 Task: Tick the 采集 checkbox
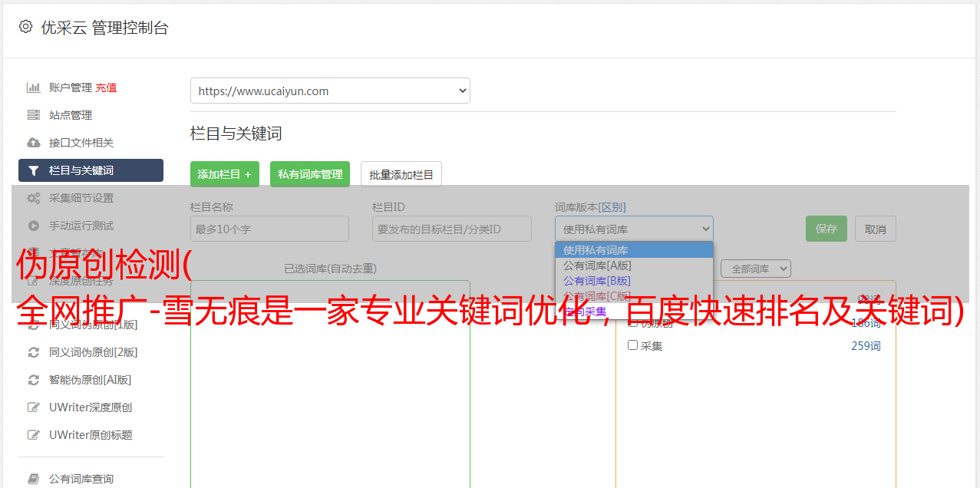pos(632,345)
